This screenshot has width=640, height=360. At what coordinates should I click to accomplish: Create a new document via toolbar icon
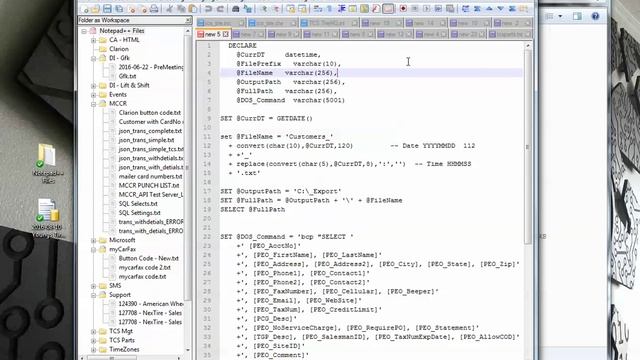coord(84,9)
